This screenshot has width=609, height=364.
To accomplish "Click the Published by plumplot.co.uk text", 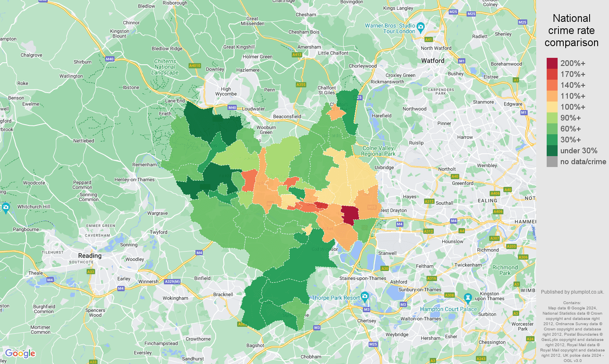I will pos(572,292).
